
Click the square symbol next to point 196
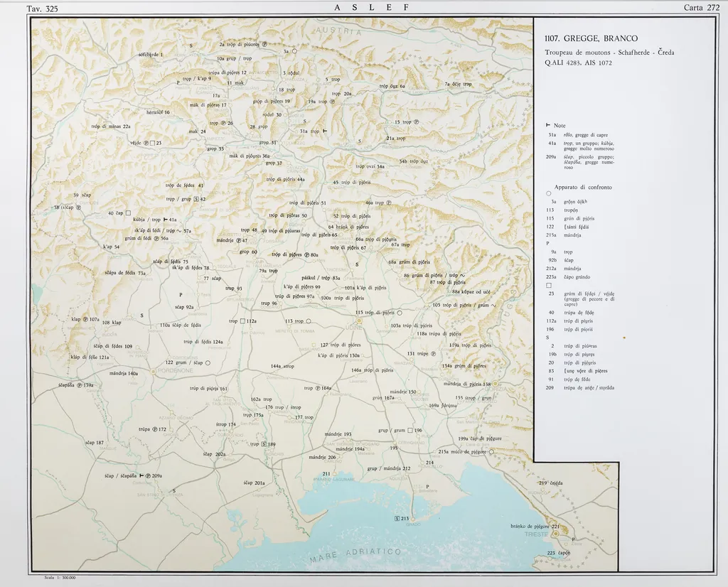(410, 430)
